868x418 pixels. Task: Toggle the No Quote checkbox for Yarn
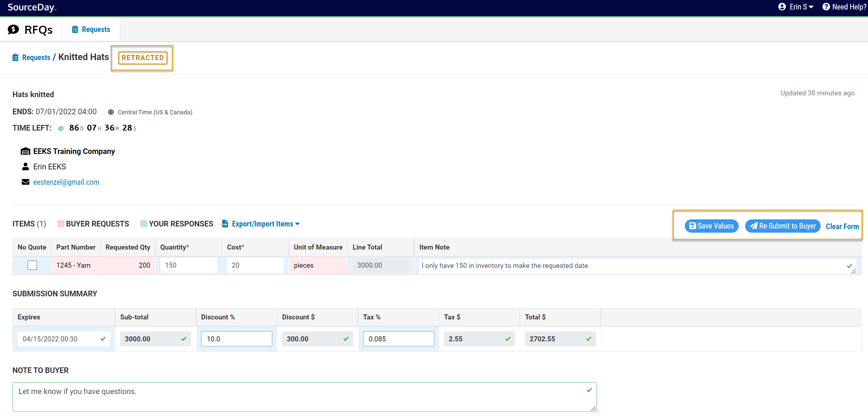tap(32, 265)
